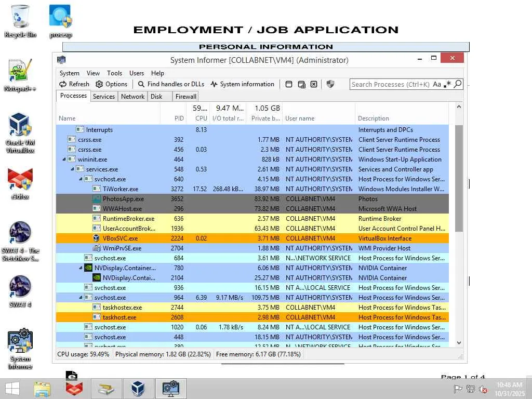Image resolution: width=532 pixels, height=399 pixels.
Task: Select the Processes tab
Action: coord(73,96)
